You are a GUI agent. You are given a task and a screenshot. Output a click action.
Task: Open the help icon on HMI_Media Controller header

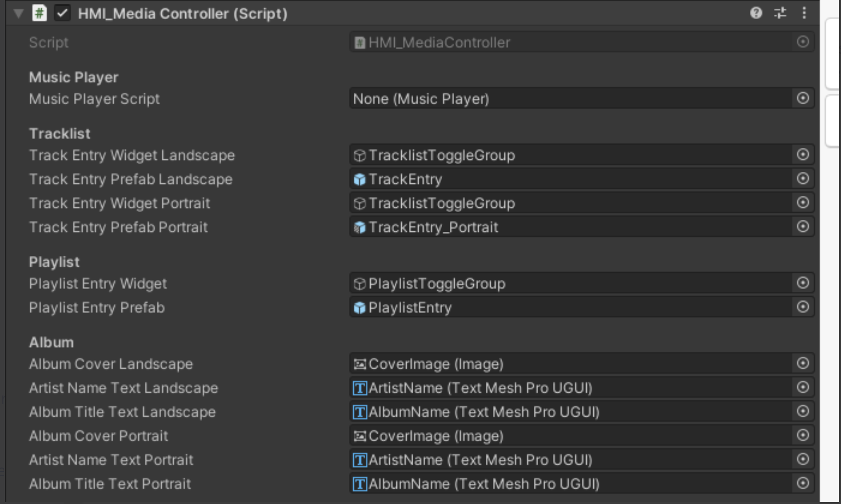(756, 13)
